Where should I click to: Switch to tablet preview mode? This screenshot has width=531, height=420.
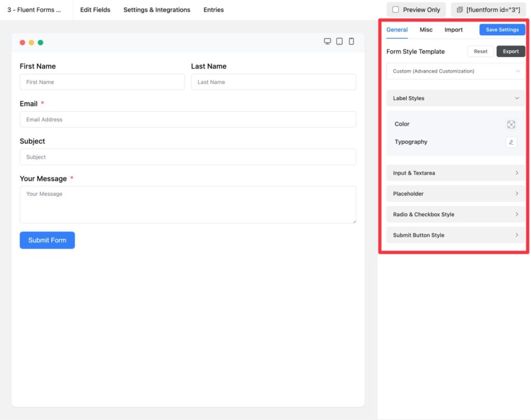(339, 41)
